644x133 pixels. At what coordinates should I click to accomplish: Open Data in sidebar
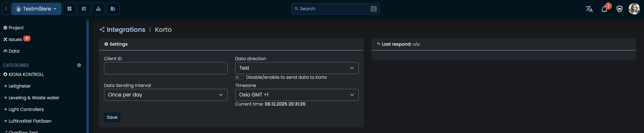[x=11, y=51]
